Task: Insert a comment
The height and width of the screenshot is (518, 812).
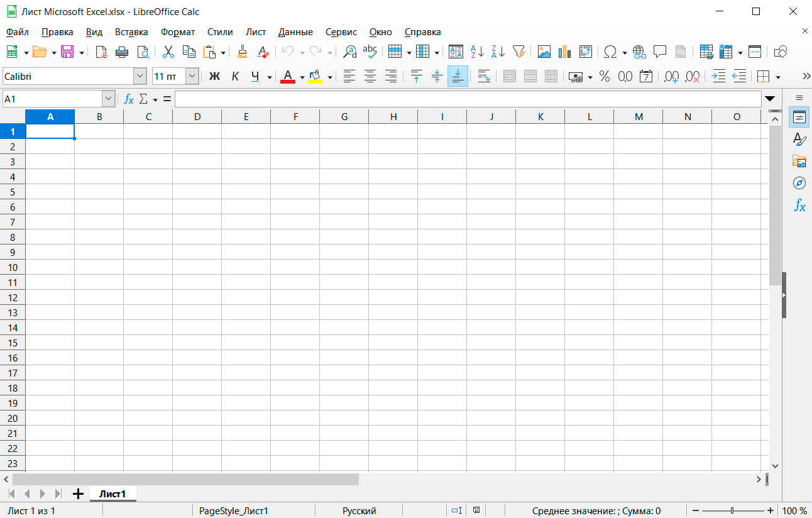Action: click(x=660, y=52)
